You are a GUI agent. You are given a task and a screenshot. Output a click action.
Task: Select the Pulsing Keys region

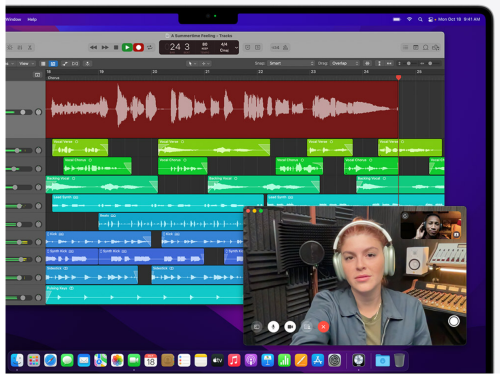coord(144,294)
